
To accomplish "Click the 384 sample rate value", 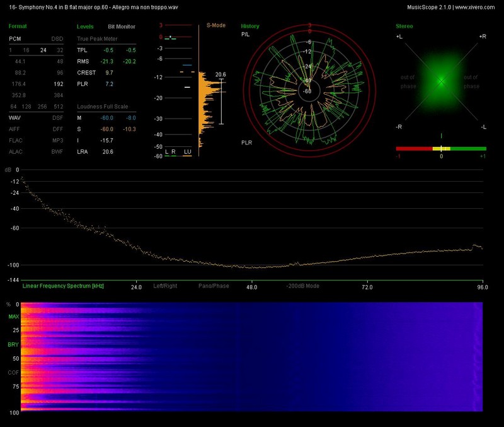I will point(59,95).
